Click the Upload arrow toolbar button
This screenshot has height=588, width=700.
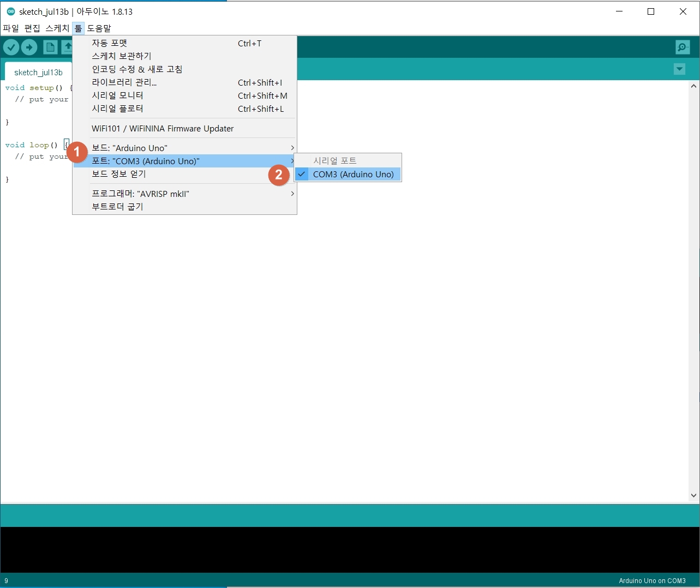[29, 47]
